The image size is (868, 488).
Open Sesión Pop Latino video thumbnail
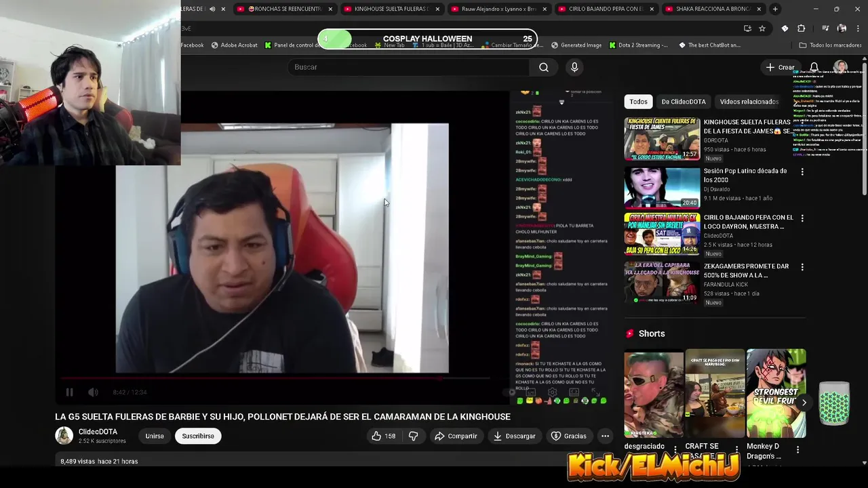pos(662,187)
